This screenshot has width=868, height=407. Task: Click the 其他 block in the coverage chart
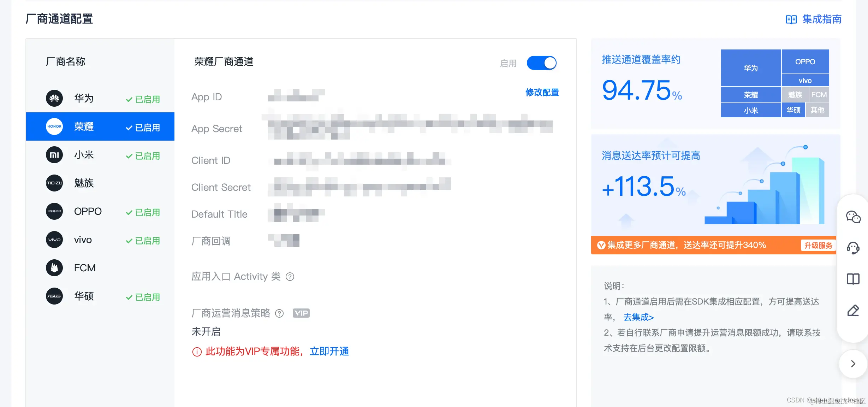tap(818, 110)
